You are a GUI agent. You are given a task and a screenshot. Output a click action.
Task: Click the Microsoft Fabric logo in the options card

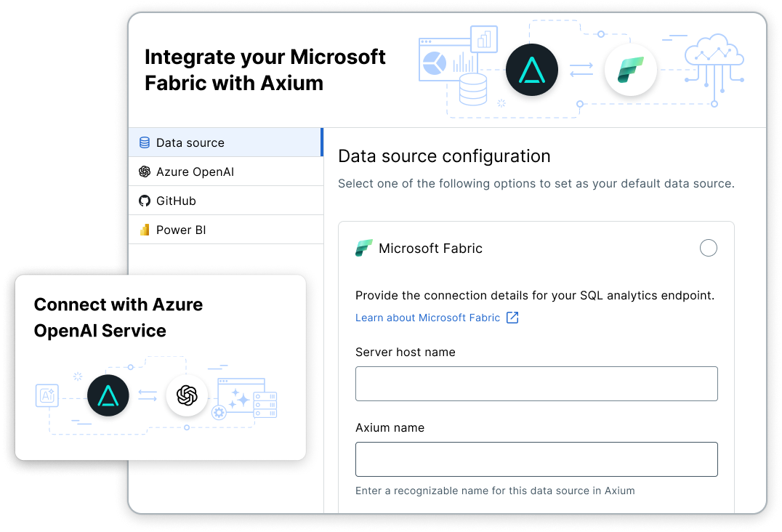click(x=364, y=249)
